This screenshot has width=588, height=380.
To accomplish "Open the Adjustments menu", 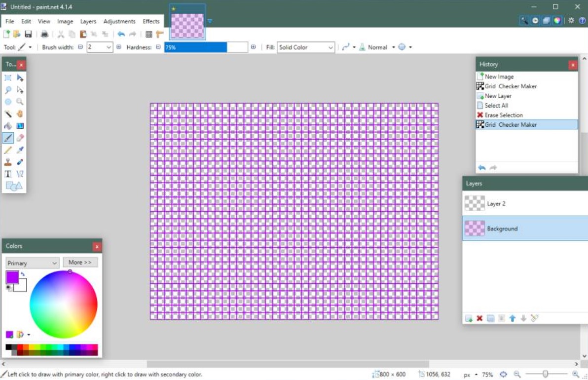I will click(119, 21).
